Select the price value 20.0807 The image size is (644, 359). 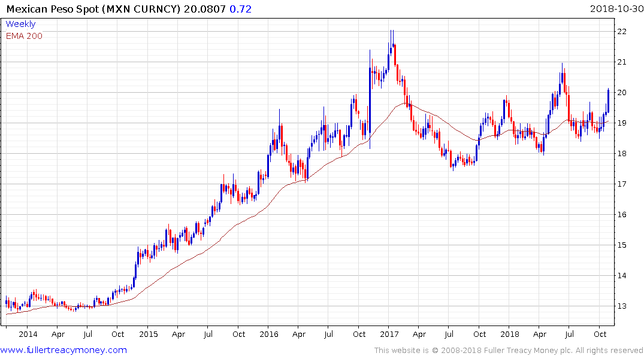[204, 9]
